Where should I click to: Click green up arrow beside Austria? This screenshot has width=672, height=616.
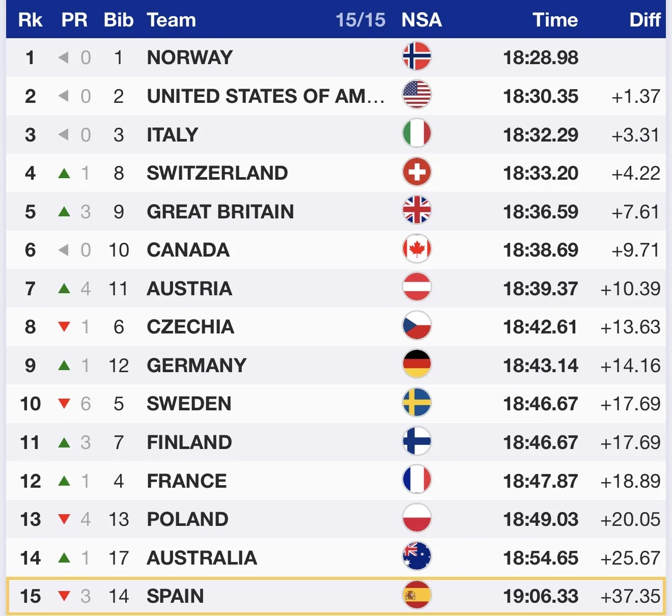pyautogui.click(x=64, y=289)
